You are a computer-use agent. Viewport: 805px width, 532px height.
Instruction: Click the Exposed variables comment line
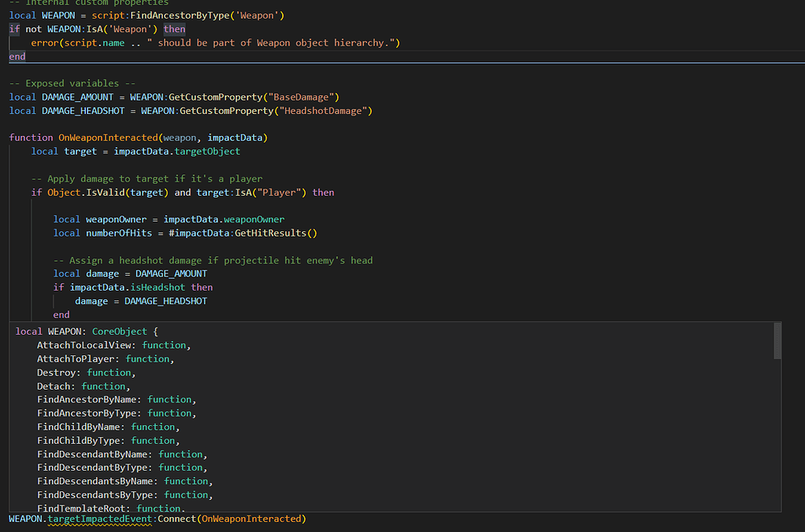(72, 83)
